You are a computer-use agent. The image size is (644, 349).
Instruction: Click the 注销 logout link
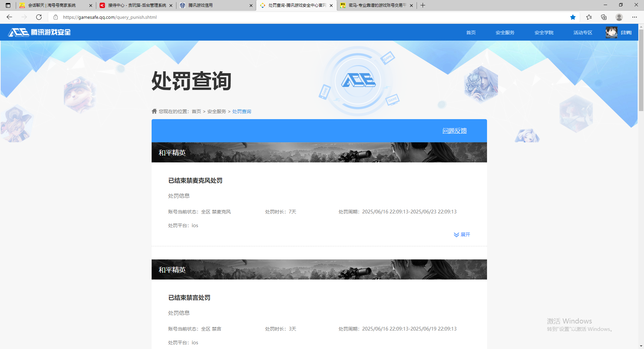tap(626, 33)
